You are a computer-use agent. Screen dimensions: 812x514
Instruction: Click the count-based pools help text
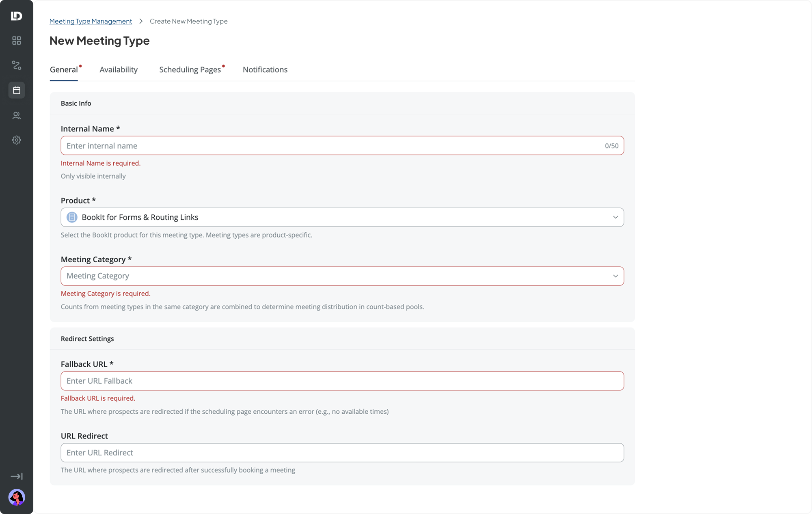pos(242,307)
